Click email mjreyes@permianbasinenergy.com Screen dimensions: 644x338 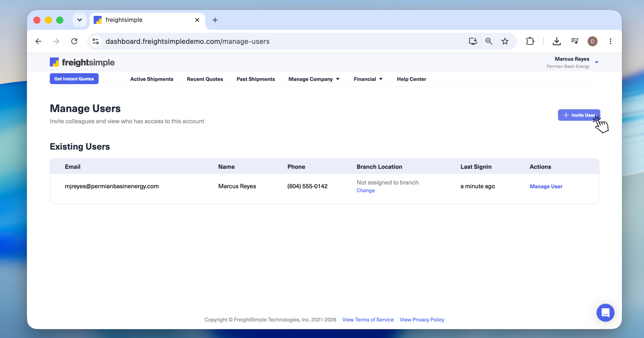pos(112,186)
